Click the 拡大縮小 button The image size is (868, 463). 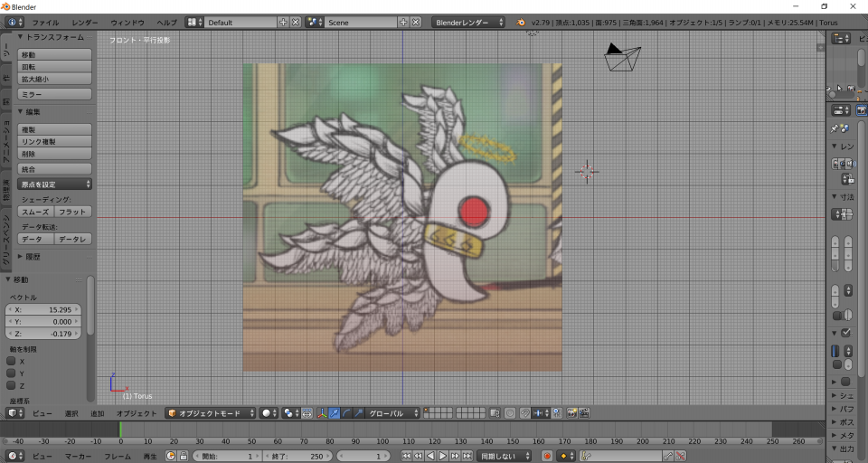55,79
